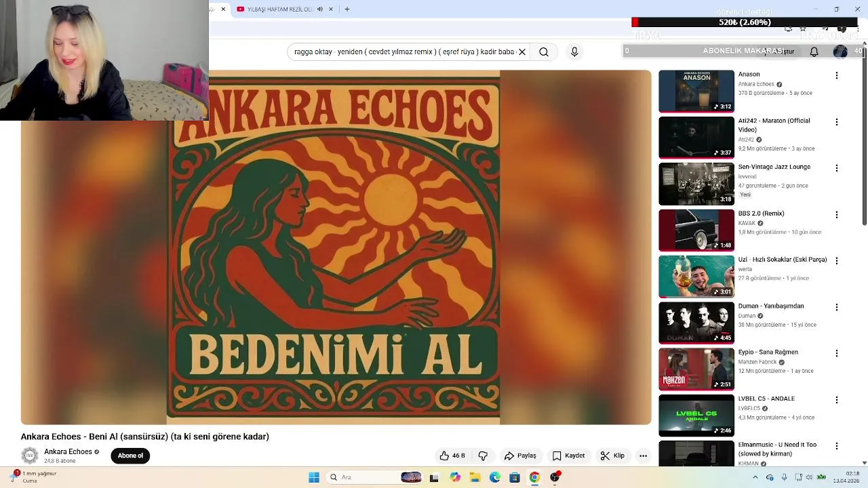
Task: Open Microsoft Edge from taskbar
Action: (x=494, y=477)
